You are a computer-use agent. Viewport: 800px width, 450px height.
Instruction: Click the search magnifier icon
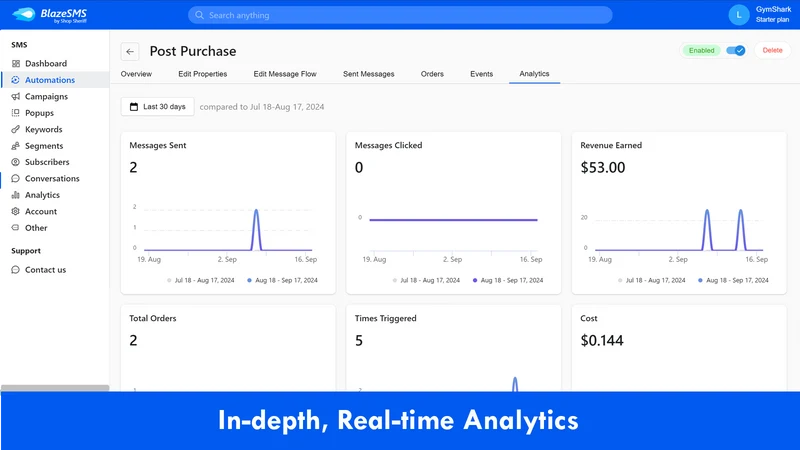pos(199,15)
